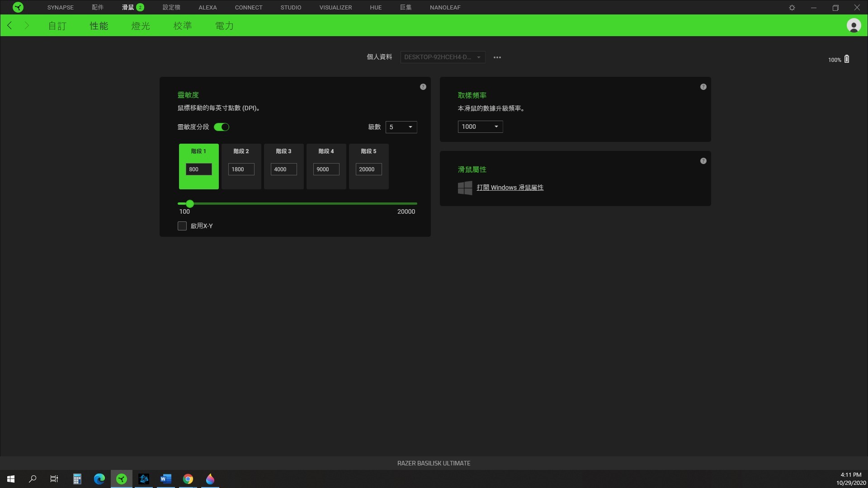Click the stage 4 DPI field 9000
The height and width of the screenshot is (488, 868).
click(326, 169)
